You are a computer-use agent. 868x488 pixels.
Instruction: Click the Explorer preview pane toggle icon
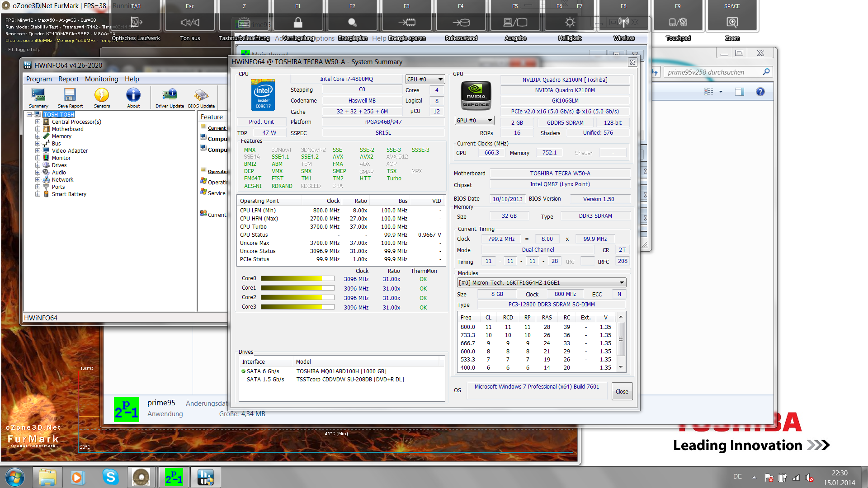tap(740, 92)
